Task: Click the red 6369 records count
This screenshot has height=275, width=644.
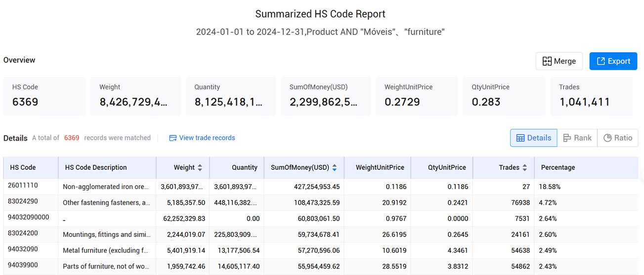Action: pos(72,138)
